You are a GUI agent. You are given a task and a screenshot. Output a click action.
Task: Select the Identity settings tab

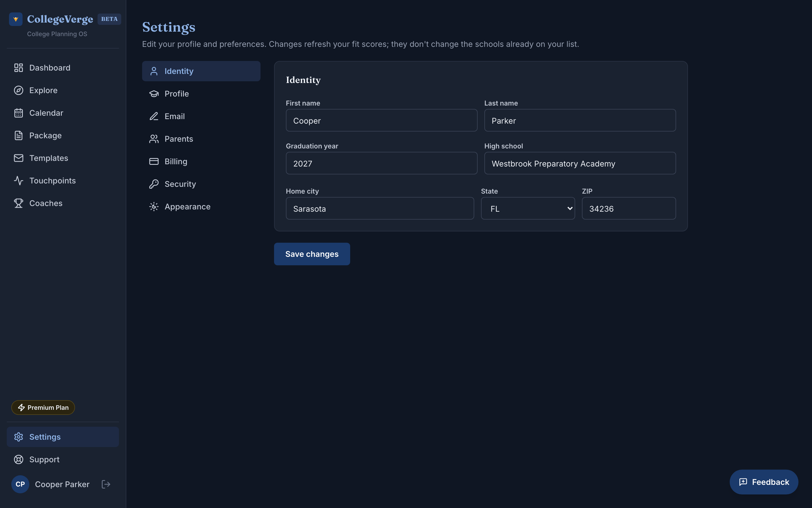point(201,71)
